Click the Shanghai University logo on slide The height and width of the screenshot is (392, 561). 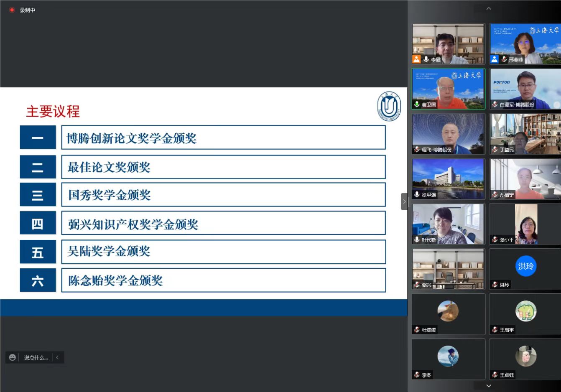point(389,107)
